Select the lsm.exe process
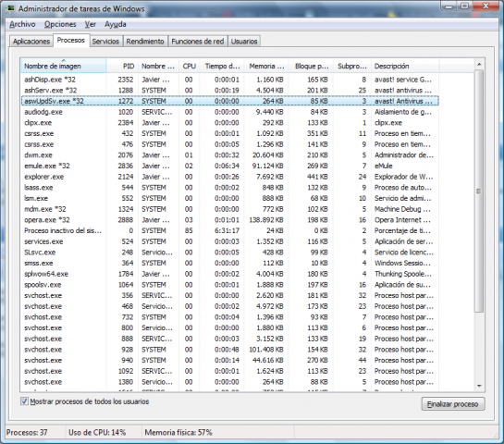The image size is (504, 444). pyautogui.click(x=230, y=198)
